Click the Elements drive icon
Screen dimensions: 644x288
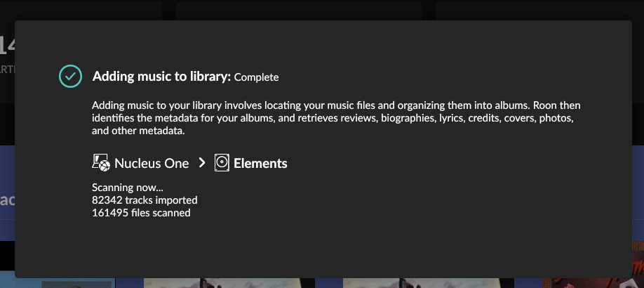[222, 163]
